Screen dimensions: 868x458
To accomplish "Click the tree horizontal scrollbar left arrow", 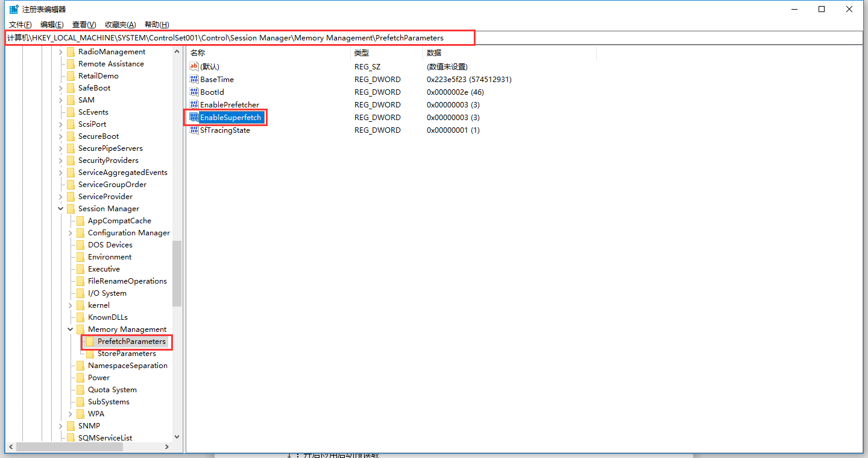I will pyautogui.click(x=10, y=447).
